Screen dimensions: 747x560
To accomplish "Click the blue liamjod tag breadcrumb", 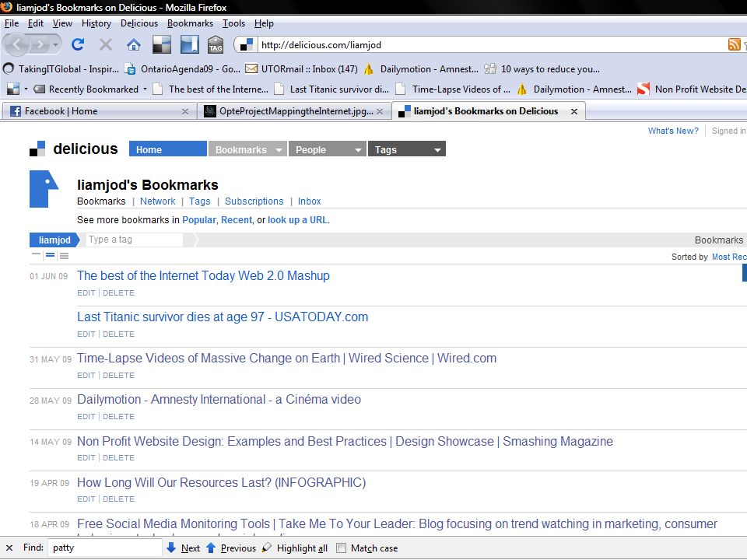I will click(54, 240).
